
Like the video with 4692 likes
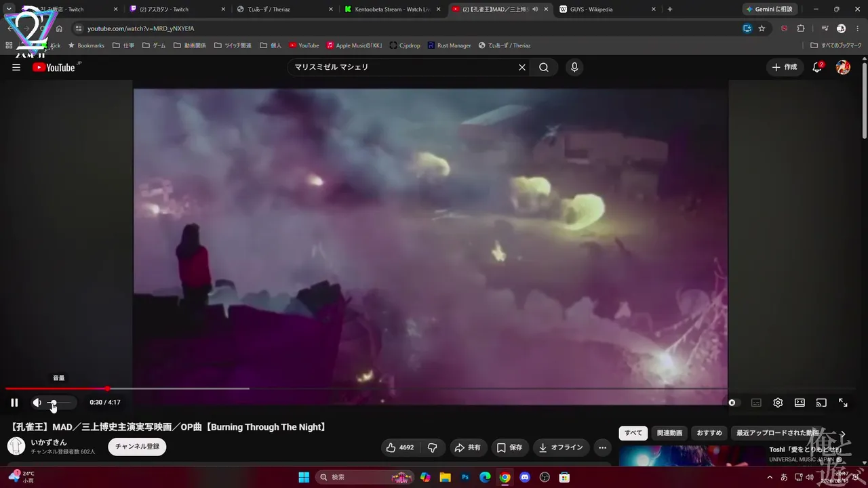click(400, 447)
